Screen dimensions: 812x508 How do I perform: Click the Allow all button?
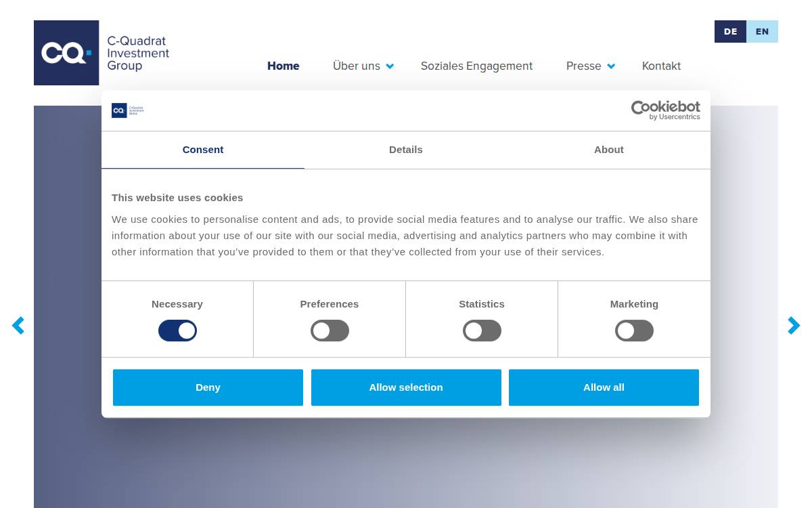[604, 387]
